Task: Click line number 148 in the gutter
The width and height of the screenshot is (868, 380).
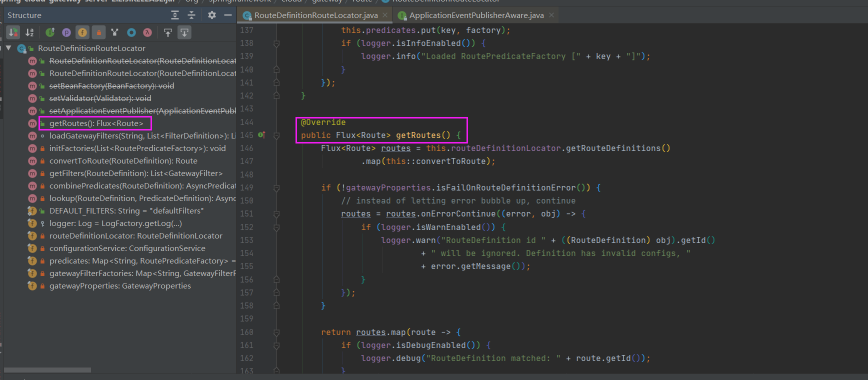Action: 246,175
